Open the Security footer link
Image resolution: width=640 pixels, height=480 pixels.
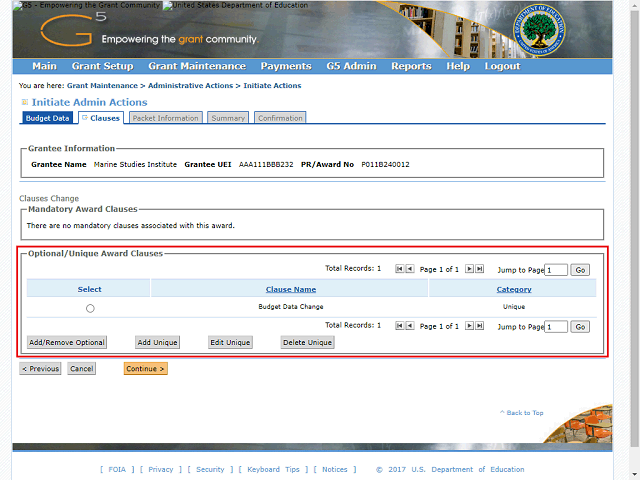point(210,469)
